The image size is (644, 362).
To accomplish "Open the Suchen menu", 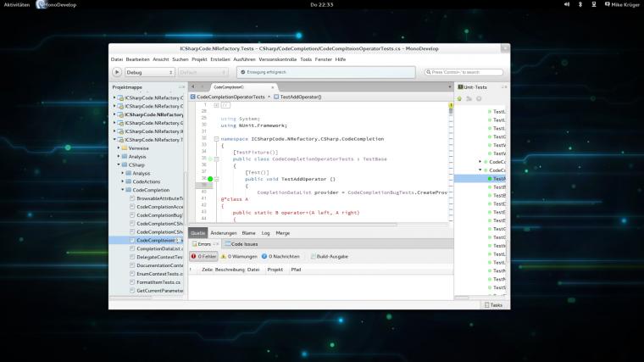I will (180, 59).
